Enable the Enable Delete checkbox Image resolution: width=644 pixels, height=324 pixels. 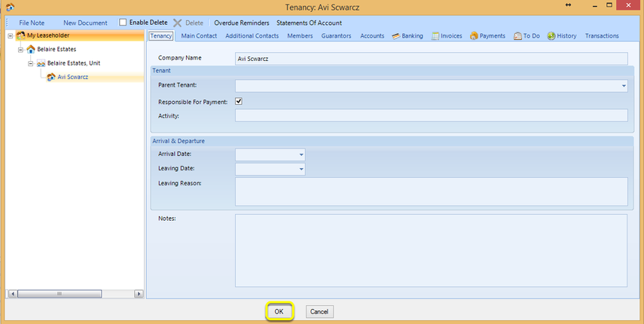coord(123,22)
